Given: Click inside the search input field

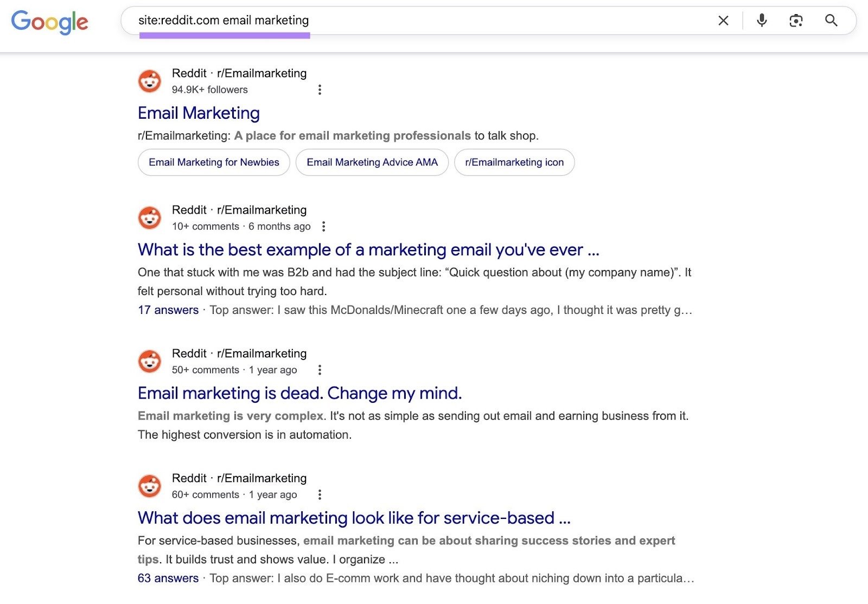Looking at the screenshot, I should click(380, 21).
